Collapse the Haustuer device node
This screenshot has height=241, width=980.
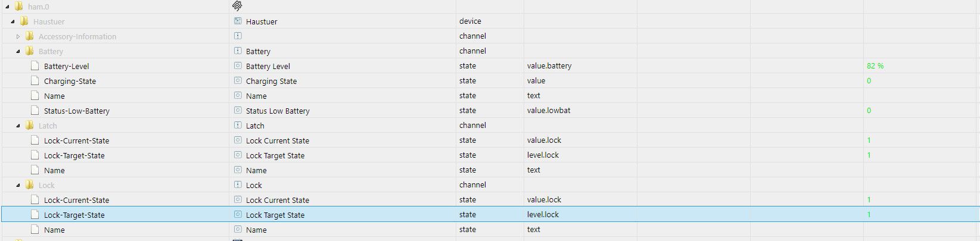pyautogui.click(x=13, y=21)
